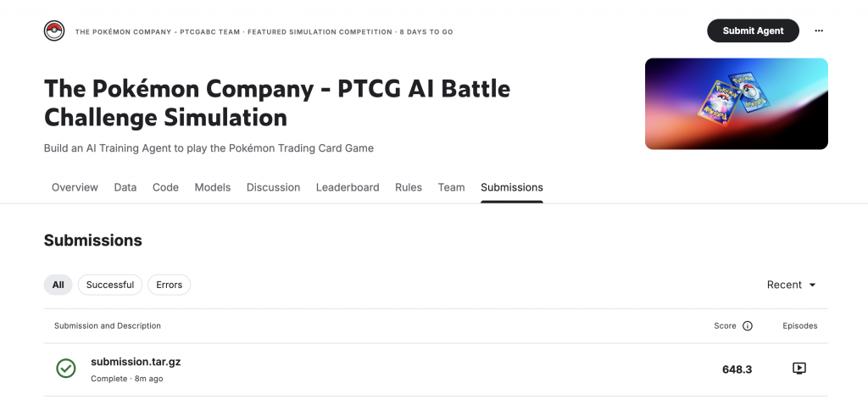Click the Score info circle icon

tap(748, 326)
